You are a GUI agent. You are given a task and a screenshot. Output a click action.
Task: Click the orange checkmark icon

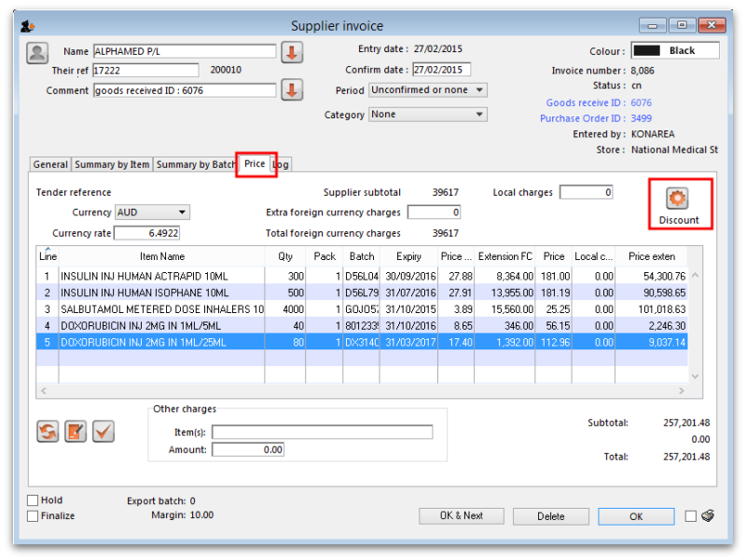coord(103,430)
